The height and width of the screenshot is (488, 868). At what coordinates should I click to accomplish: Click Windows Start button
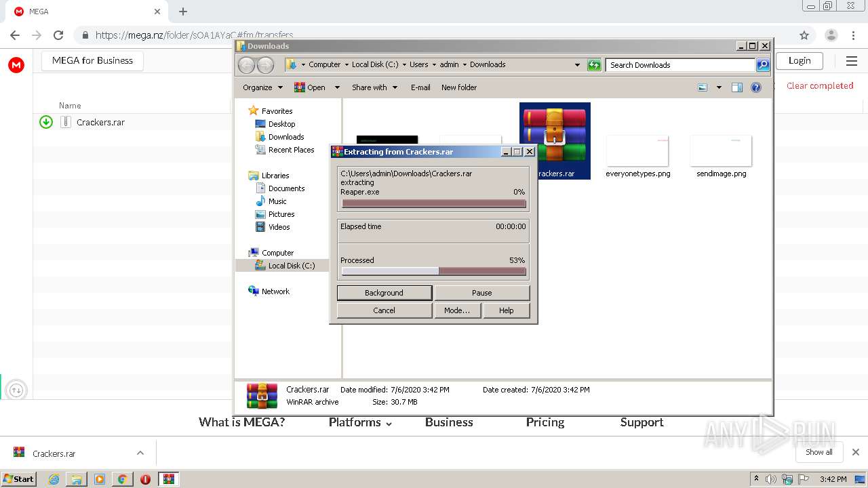18,479
